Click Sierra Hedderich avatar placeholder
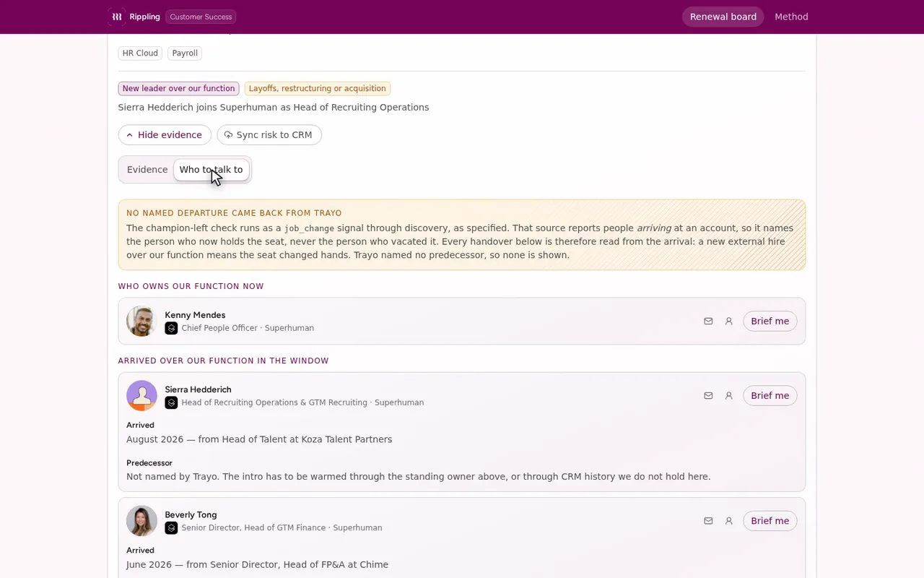Screen dimensions: 924x578 click(141, 396)
